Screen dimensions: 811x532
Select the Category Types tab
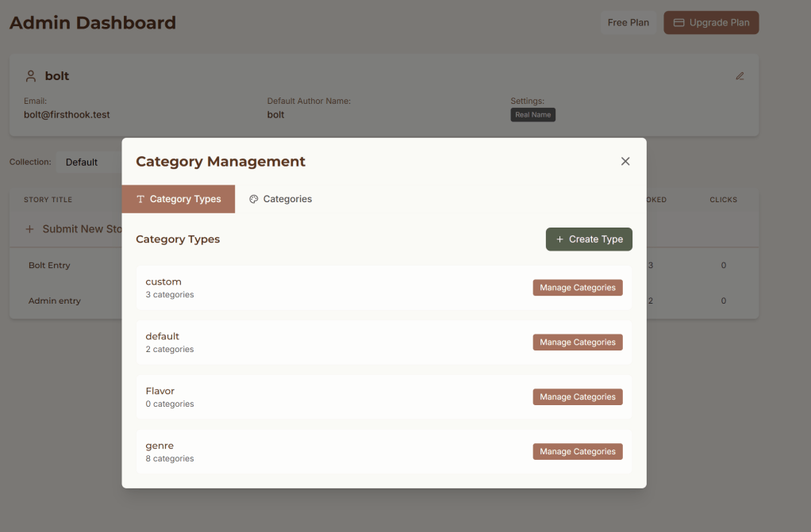tap(179, 199)
